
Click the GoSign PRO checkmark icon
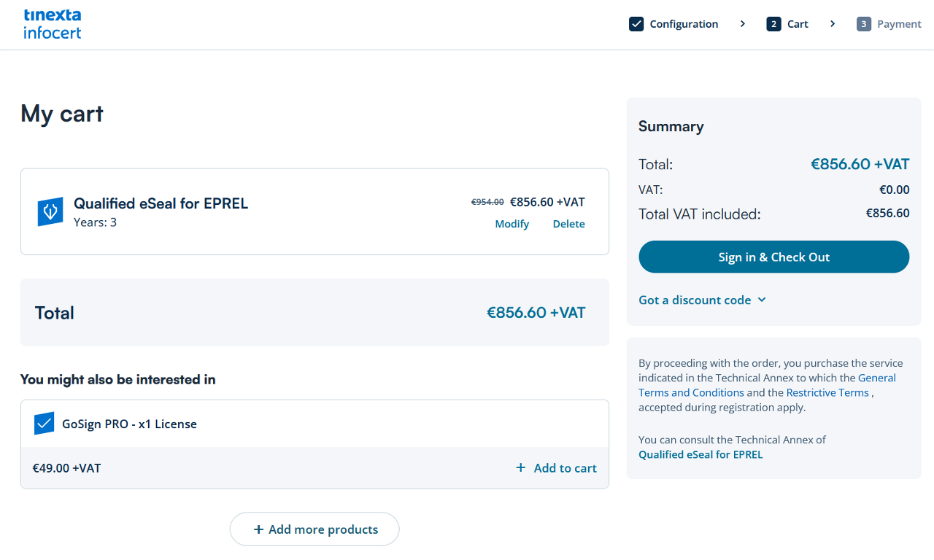point(45,424)
